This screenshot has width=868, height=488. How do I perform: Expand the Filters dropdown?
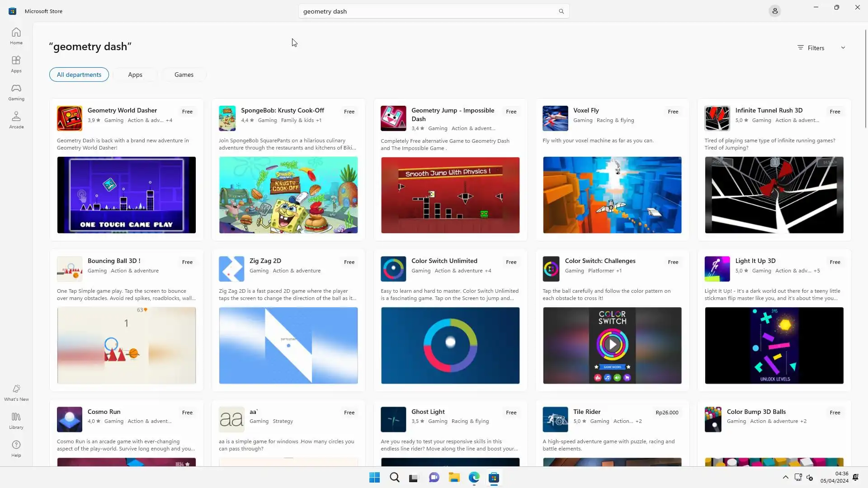point(821,48)
